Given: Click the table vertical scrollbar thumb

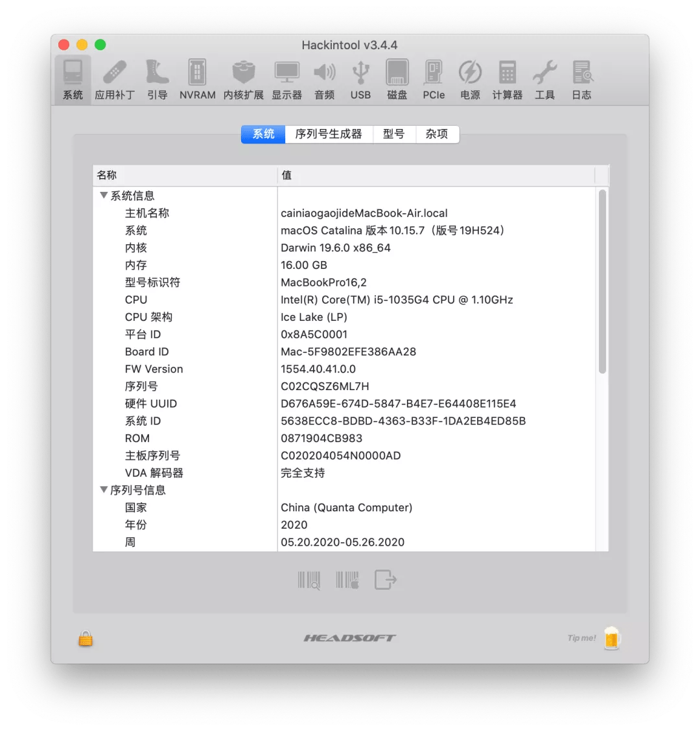Looking at the screenshot, I should [602, 281].
